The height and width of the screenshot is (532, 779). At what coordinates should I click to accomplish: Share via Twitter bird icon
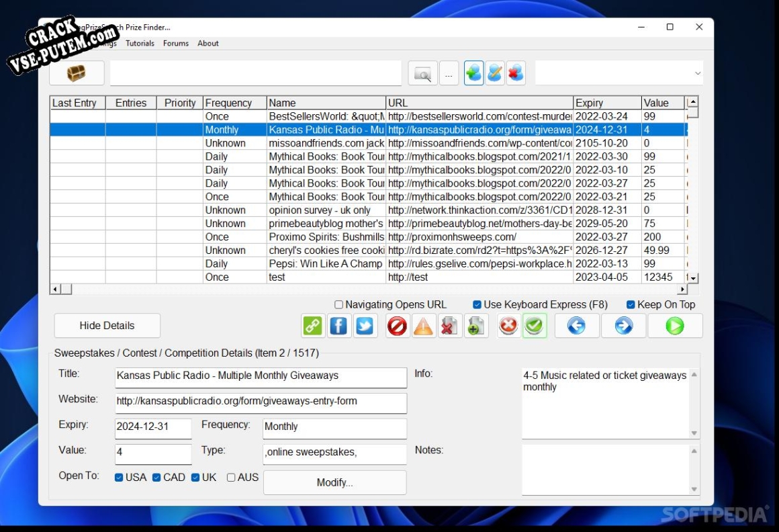(365, 326)
